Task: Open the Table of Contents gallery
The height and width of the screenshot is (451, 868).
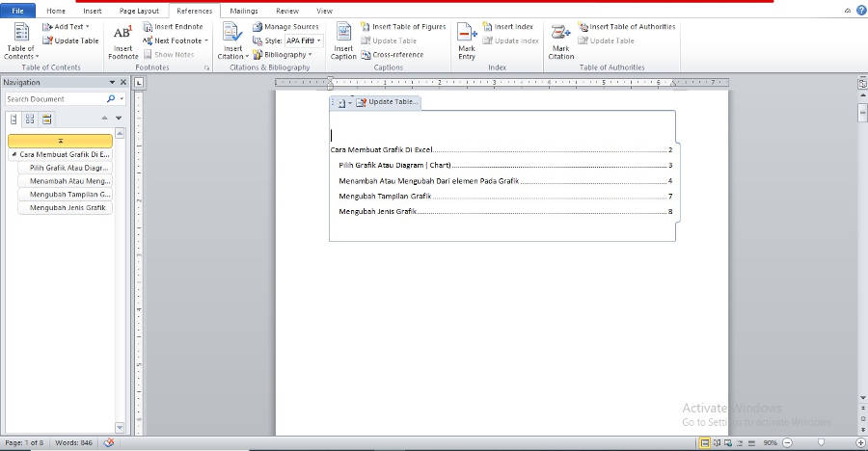Action: coord(21,40)
